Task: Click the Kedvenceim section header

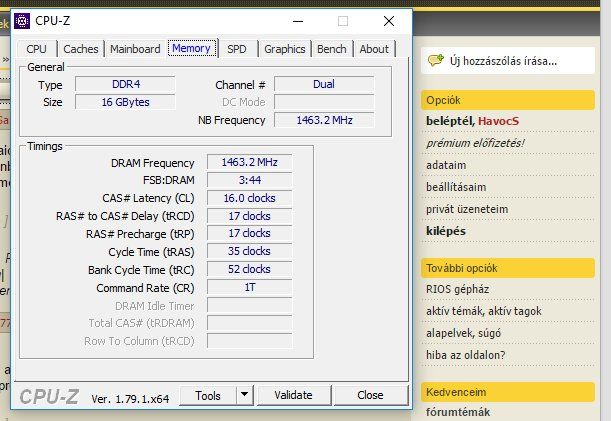Action: (508, 392)
